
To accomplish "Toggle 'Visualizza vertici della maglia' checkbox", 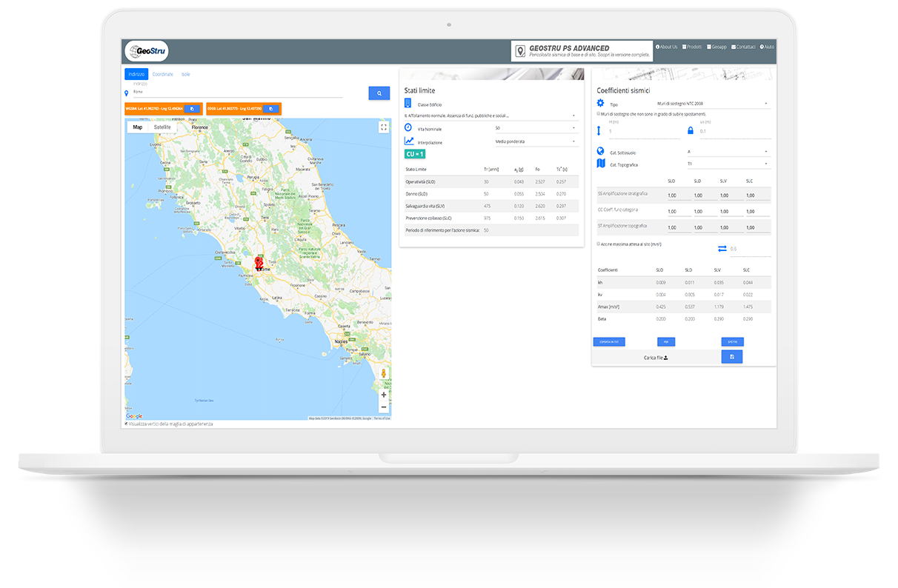I will tap(127, 424).
